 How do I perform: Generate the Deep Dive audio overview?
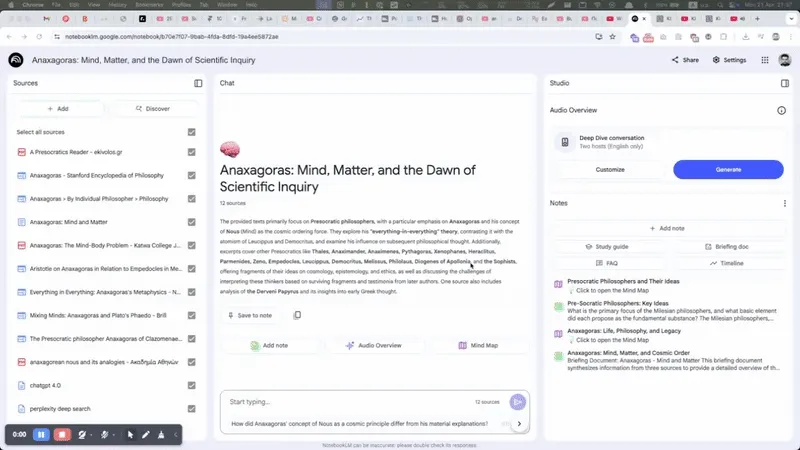728,169
